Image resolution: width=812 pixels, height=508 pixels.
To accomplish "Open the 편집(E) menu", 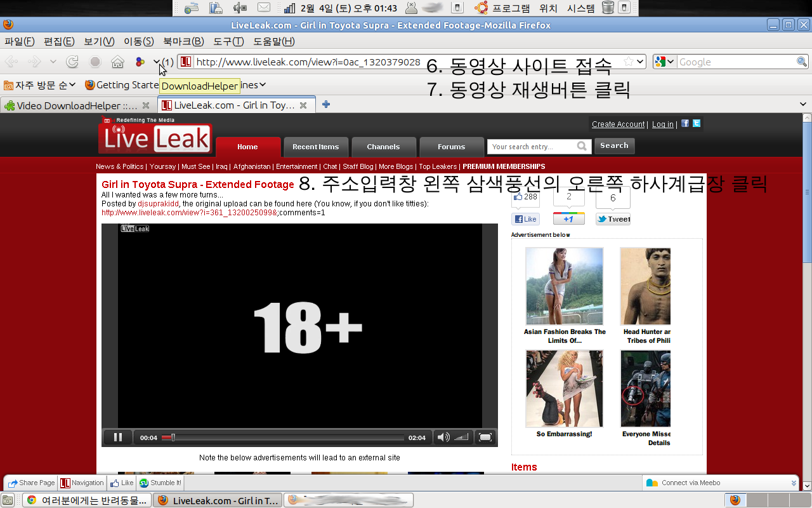I will click(59, 41).
